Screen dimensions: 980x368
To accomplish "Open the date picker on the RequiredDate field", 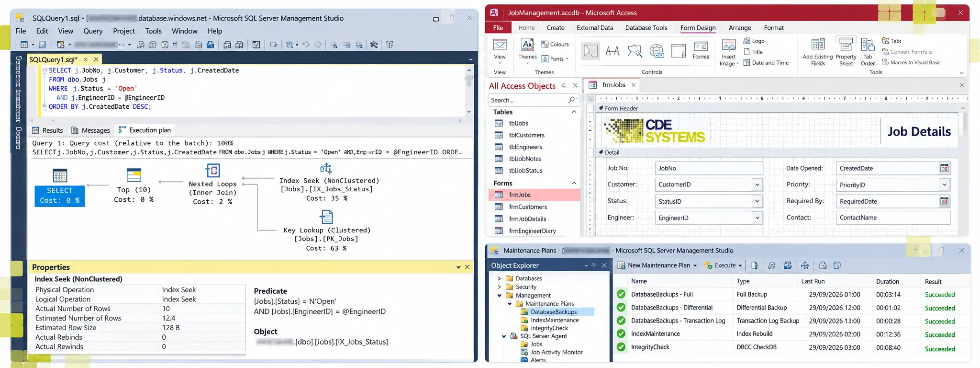I will click(944, 202).
